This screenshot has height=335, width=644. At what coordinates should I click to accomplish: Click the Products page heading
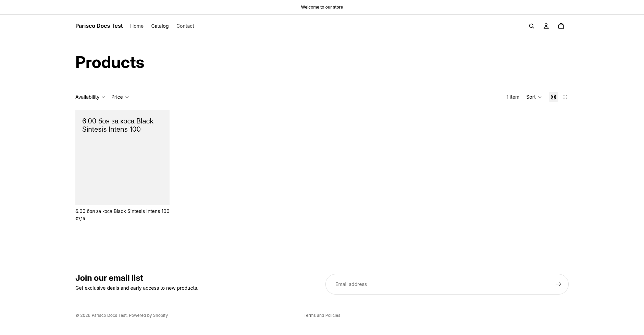coord(110,62)
